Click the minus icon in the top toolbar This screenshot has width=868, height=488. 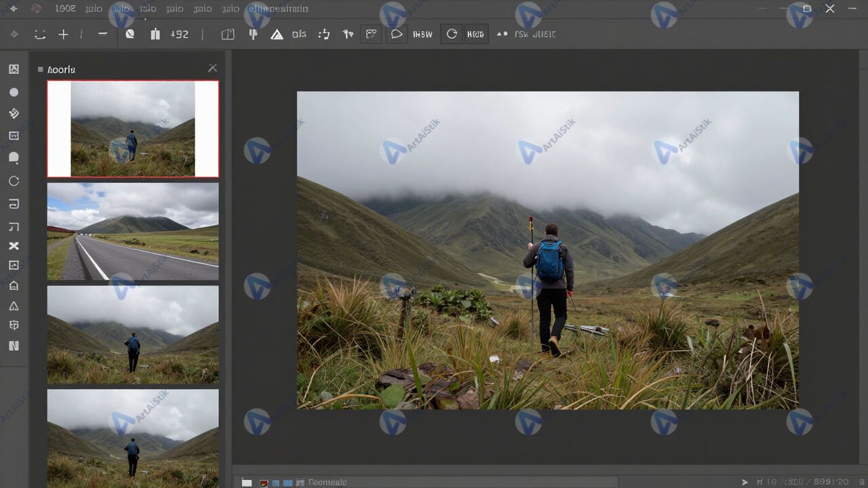click(x=102, y=34)
